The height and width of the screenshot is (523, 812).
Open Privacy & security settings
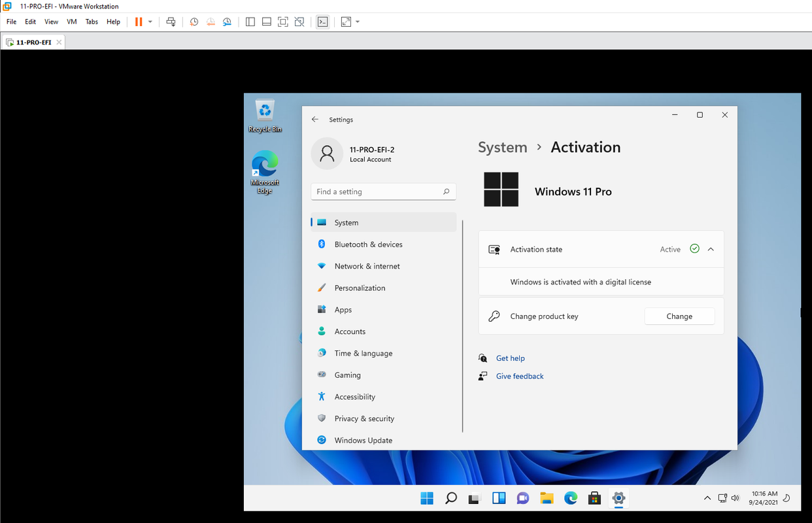click(384, 418)
